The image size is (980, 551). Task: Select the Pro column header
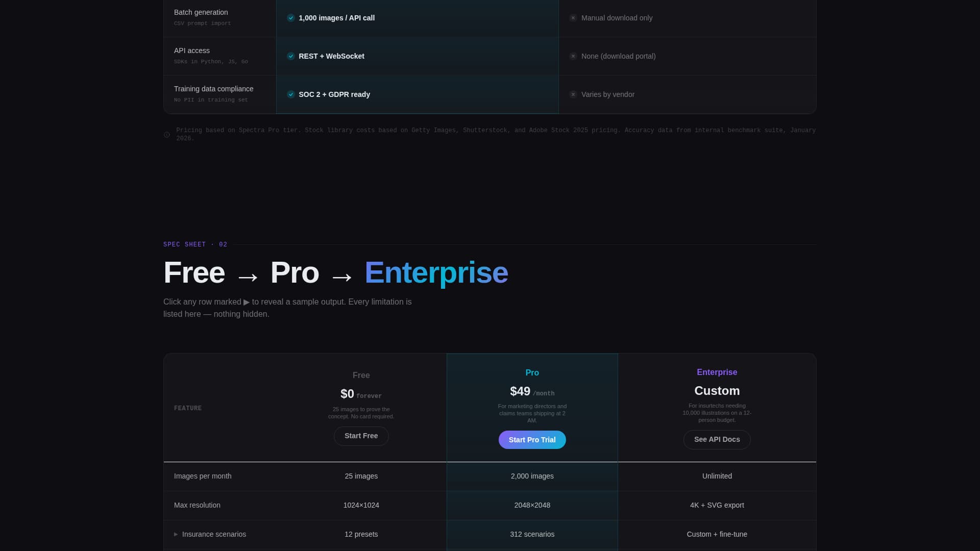tap(532, 372)
